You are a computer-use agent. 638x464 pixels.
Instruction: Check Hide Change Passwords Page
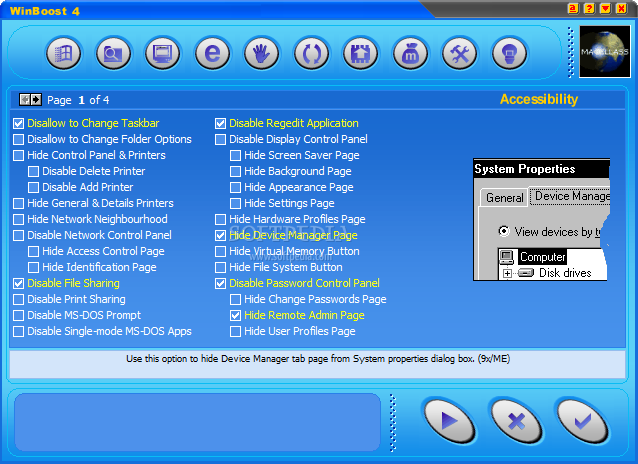pyautogui.click(x=235, y=300)
